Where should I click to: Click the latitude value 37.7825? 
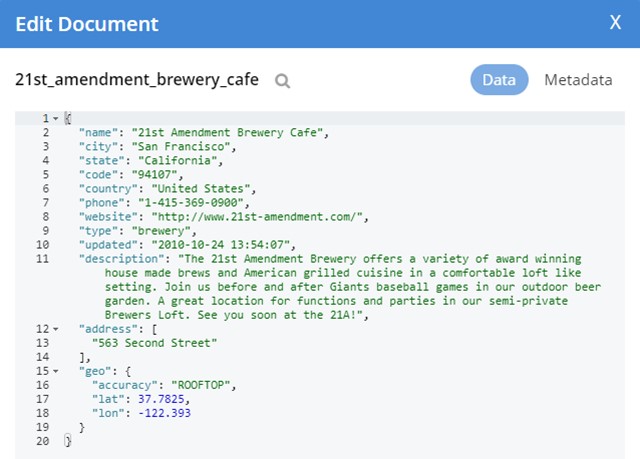pyautogui.click(x=161, y=399)
